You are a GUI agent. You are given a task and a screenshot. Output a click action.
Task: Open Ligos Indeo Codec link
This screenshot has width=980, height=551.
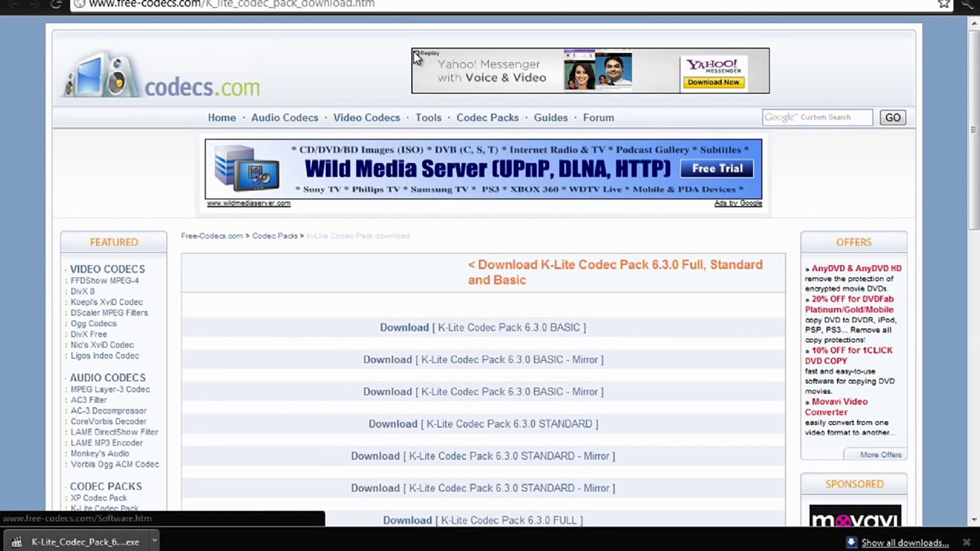[x=105, y=356]
